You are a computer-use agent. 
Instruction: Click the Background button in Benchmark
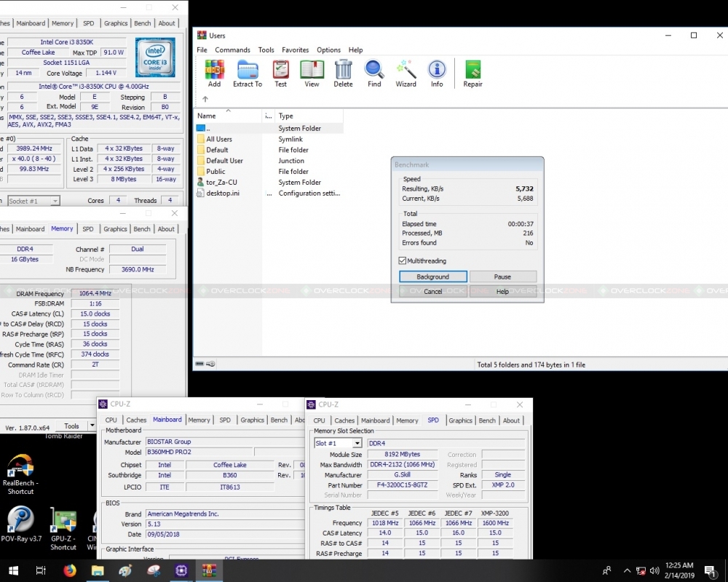pyautogui.click(x=433, y=276)
